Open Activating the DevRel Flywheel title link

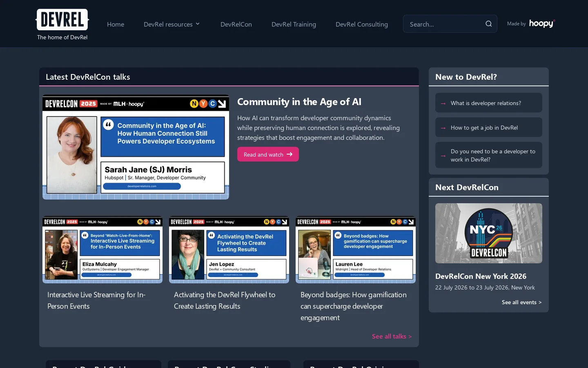point(225,300)
